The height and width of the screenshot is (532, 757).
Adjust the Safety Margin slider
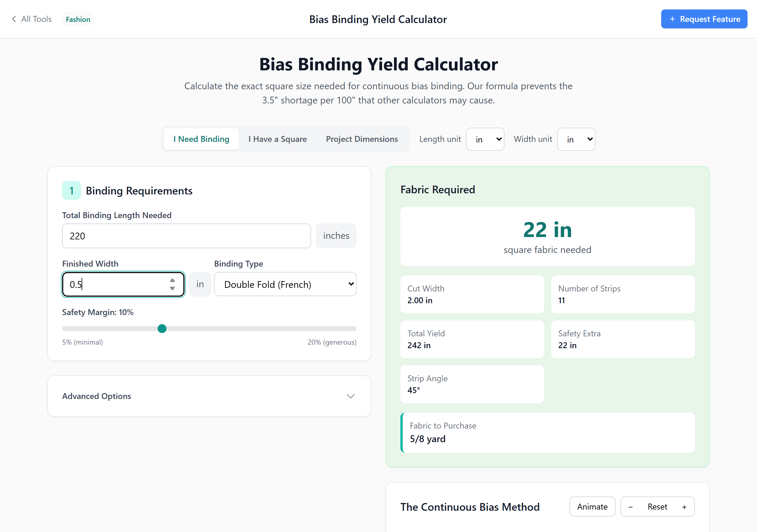pos(162,328)
